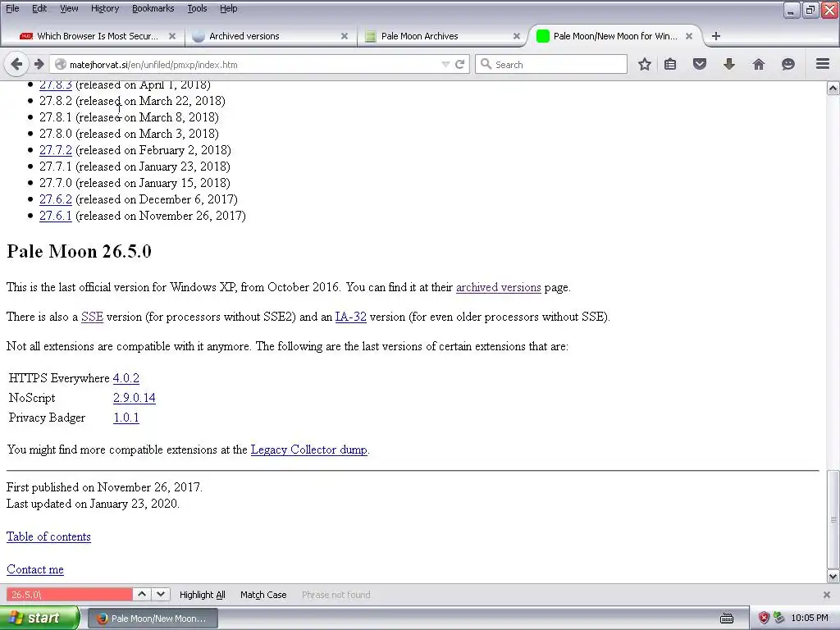This screenshot has width=840, height=630.
Task: Reload the page with the refresh icon
Action: pos(459,64)
